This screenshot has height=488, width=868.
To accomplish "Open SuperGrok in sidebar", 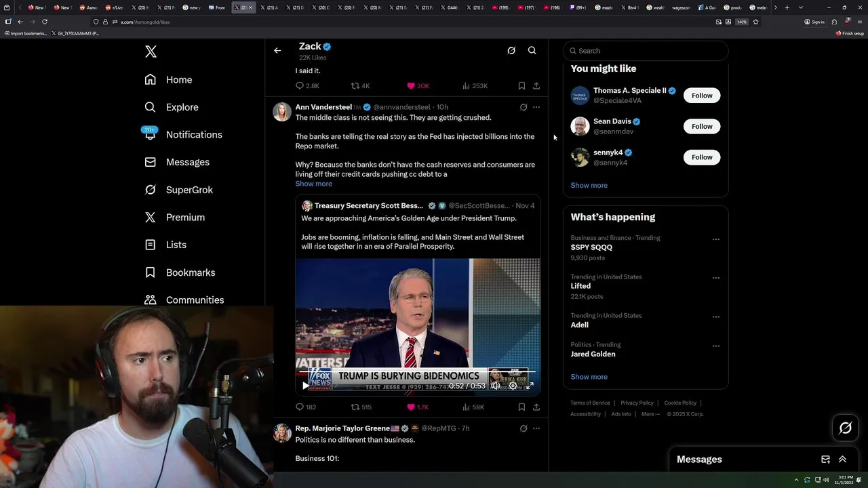I will coord(179,190).
